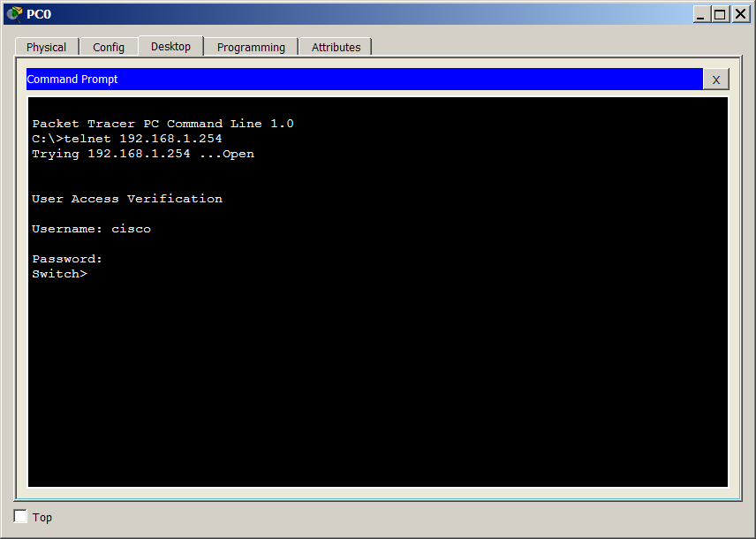
Task: Minimize the PC0 window
Action: tap(700, 14)
